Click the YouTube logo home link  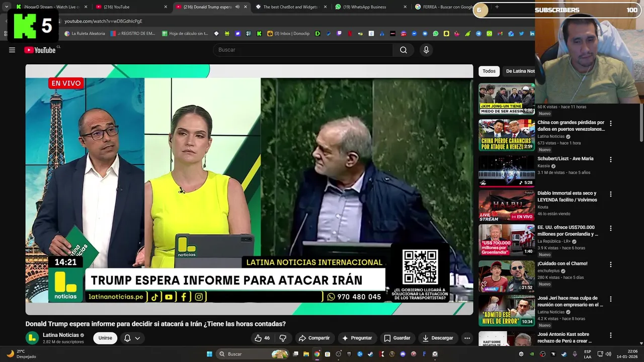(x=40, y=50)
